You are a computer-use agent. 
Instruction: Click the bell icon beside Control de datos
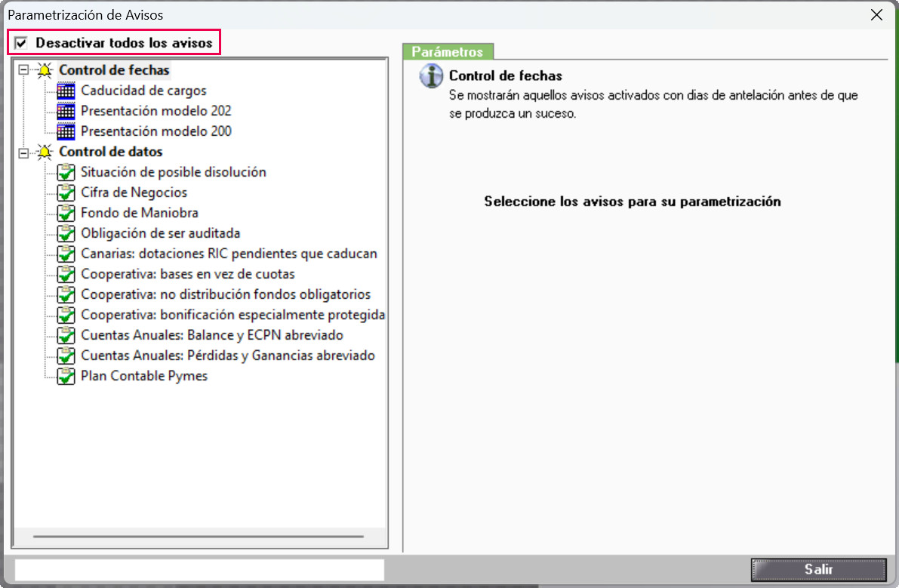[x=45, y=152]
